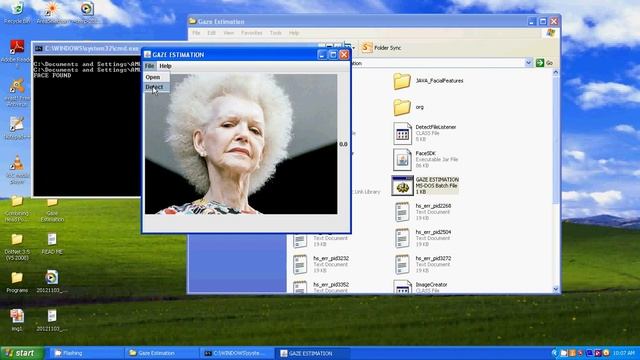Select the FaceSDK executable jar file
The width and height of the screenshot is (640, 360).
tap(425, 159)
